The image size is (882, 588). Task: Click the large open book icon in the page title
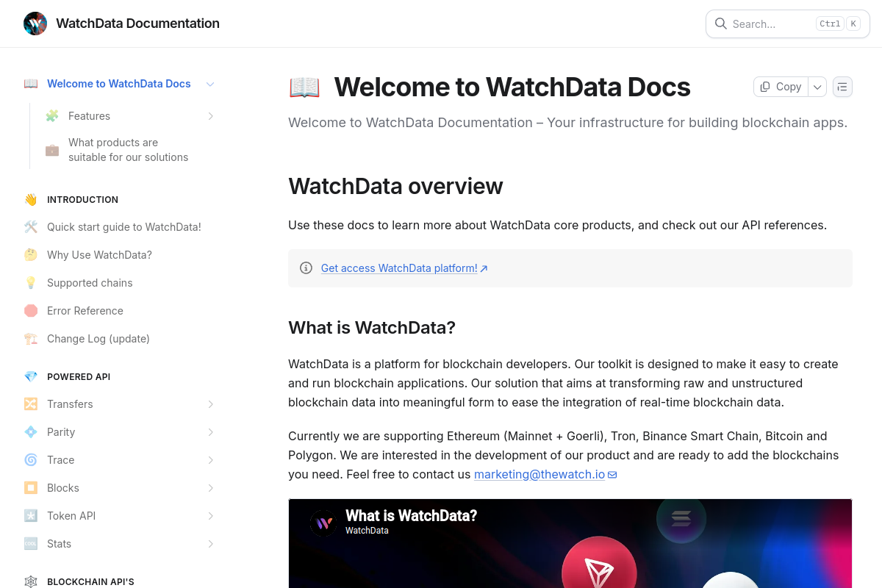click(x=304, y=87)
